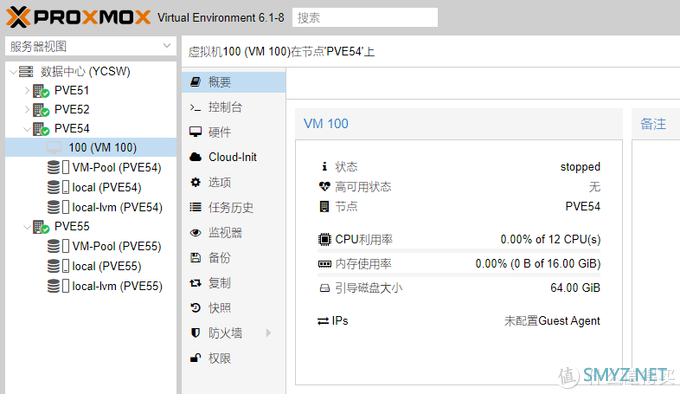
Task: Expand the PVE51 node
Action: (x=27, y=90)
